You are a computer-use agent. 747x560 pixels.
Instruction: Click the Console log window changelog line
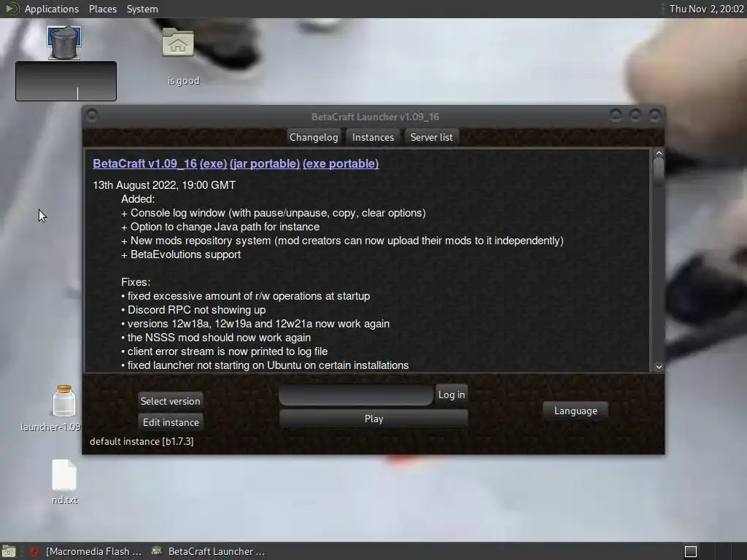pos(274,214)
